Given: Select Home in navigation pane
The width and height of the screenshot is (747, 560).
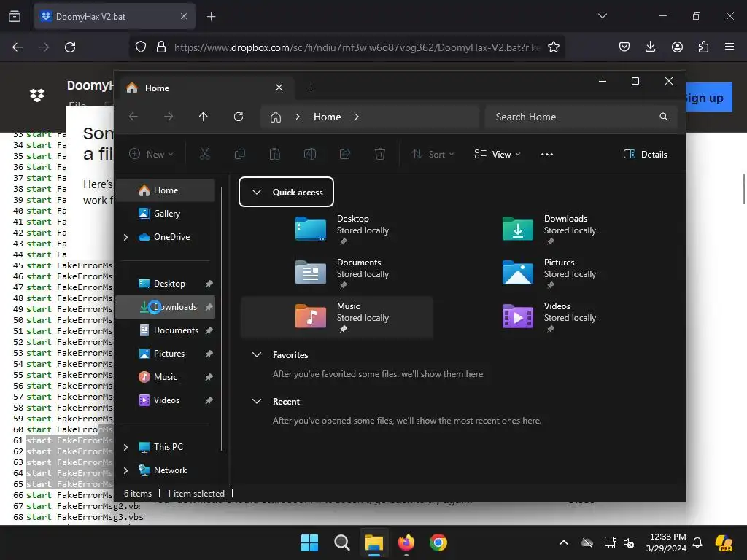Looking at the screenshot, I should point(166,190).
